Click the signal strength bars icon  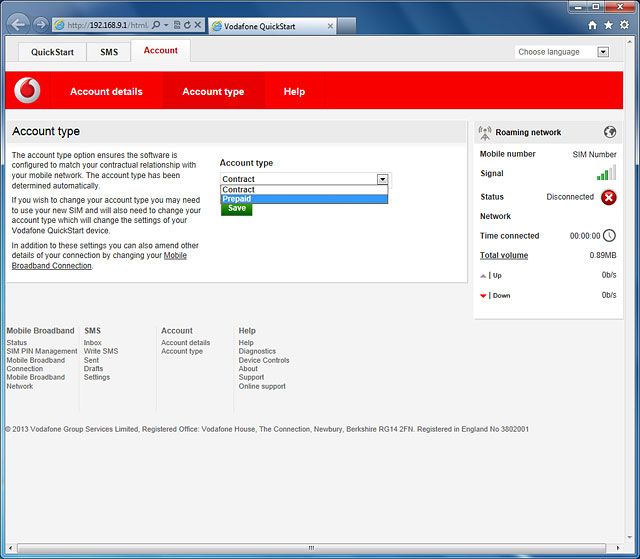(606, 173)
